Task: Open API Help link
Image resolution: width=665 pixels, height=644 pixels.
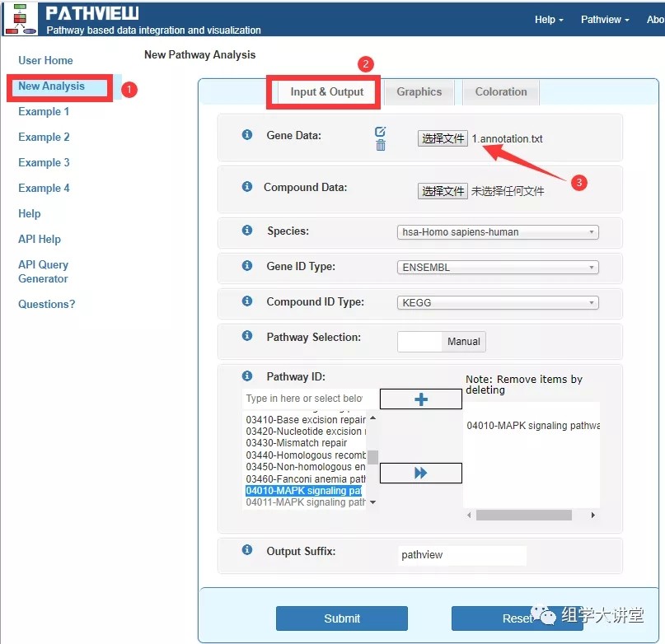Action: 40,239
